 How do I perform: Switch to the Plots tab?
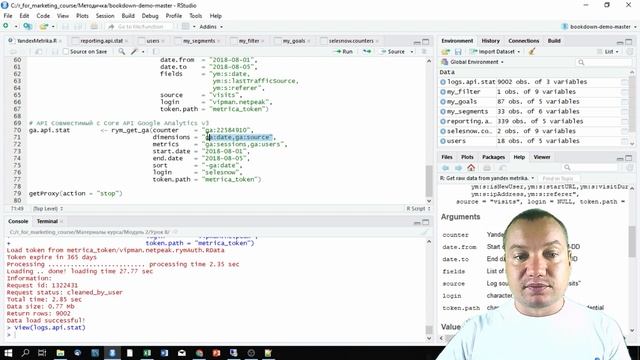[x=467, y=157]
